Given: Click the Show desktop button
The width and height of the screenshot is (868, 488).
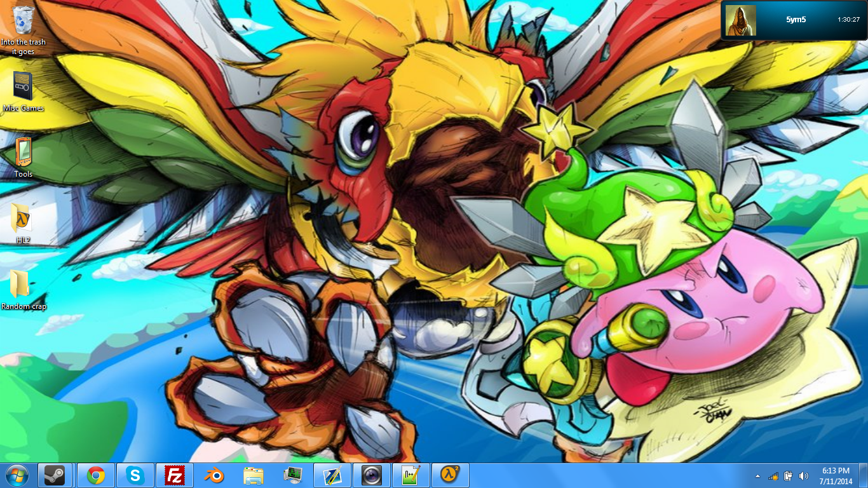Looking at the screenshot, I should pos(864,476).
